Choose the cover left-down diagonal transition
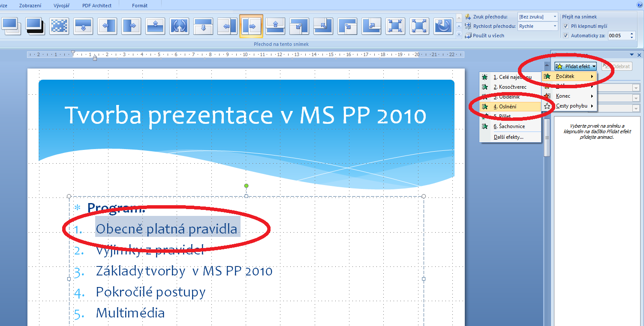Screen dimensions: 644x326 pyautogui.click(x=299, y=25)
